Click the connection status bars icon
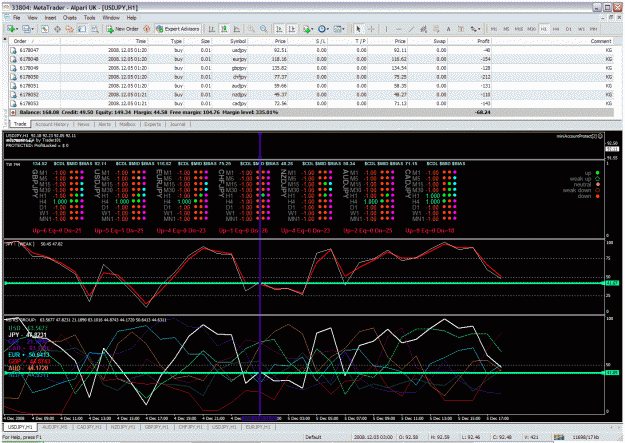The image size is (625, 443). [559, 437]
